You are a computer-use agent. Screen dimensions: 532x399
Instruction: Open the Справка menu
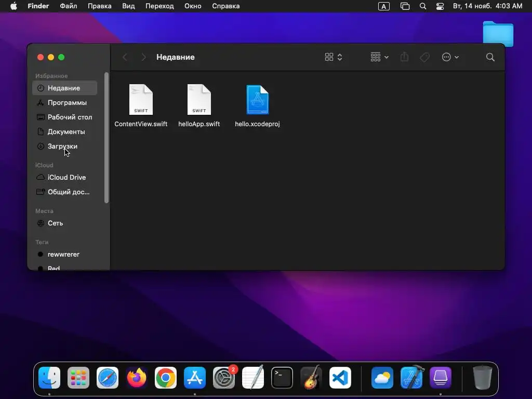point(225,6)
